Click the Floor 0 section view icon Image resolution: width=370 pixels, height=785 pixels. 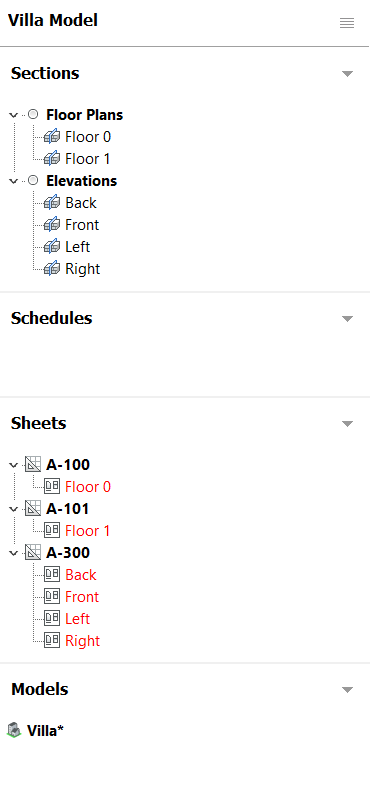pyautogui.click(x=52, y=137)
